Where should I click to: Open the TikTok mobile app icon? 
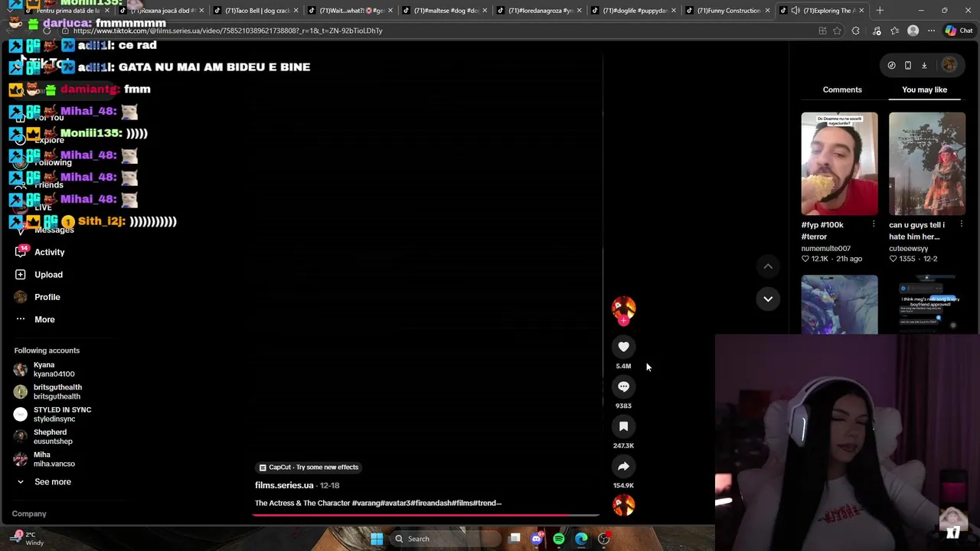[x=908, y=66]
